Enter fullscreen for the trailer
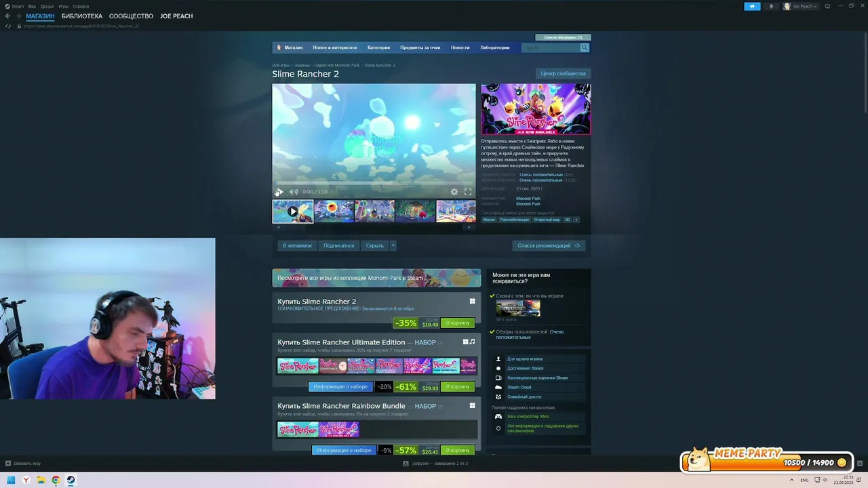Screen dimensions: 868x488 pos(467,192)
